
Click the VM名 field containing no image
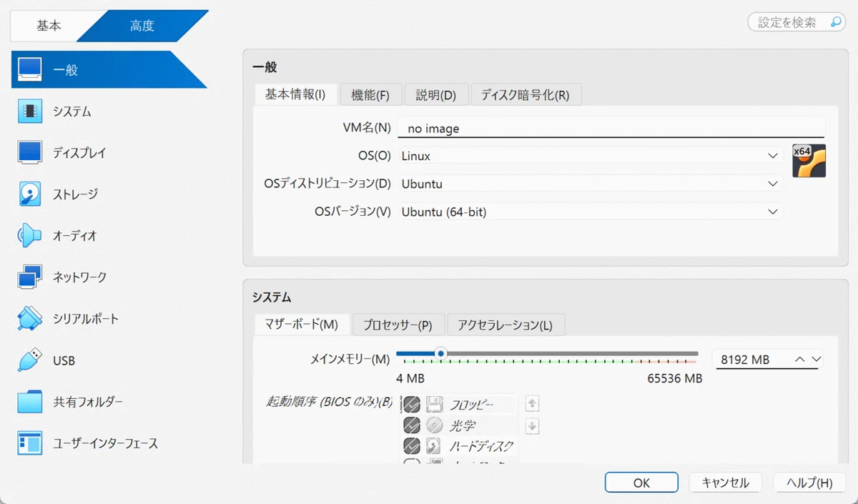[611, 129]
